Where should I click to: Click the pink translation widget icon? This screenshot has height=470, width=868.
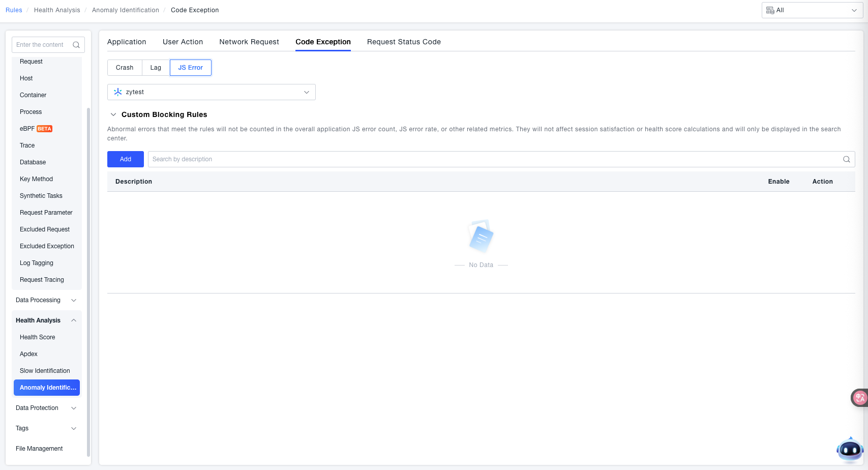pos(859,398)
